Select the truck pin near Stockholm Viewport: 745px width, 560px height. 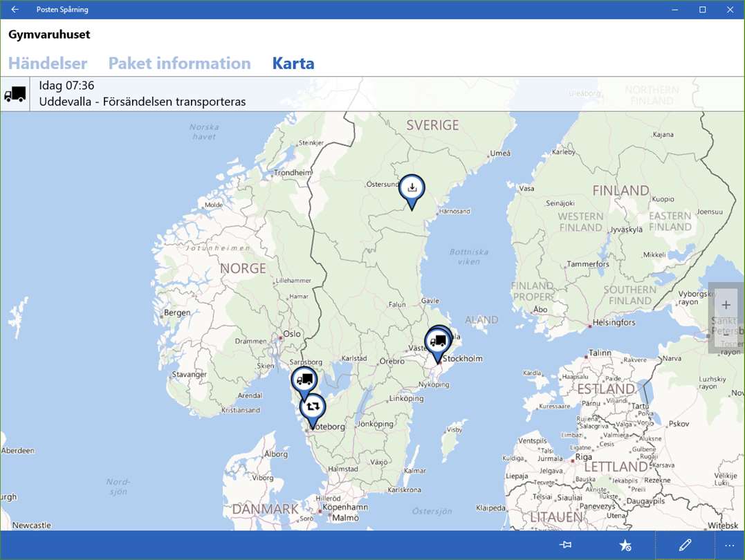pos(437,343)
